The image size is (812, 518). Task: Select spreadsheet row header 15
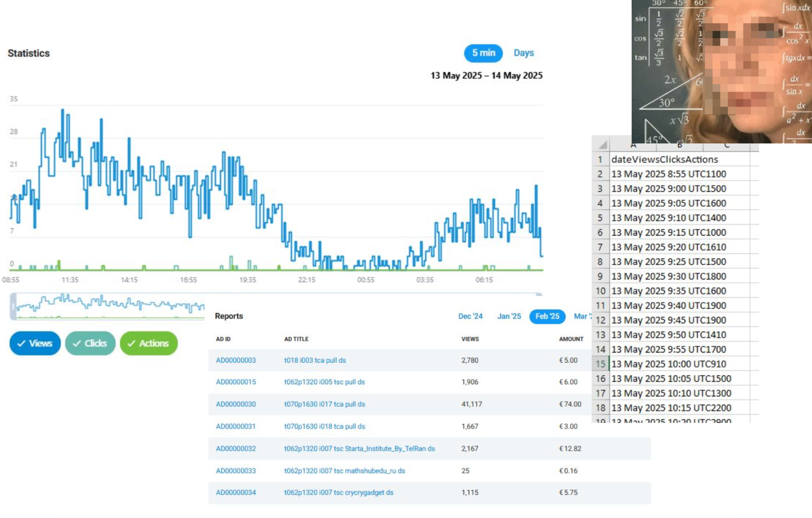(x=600, y=364)
